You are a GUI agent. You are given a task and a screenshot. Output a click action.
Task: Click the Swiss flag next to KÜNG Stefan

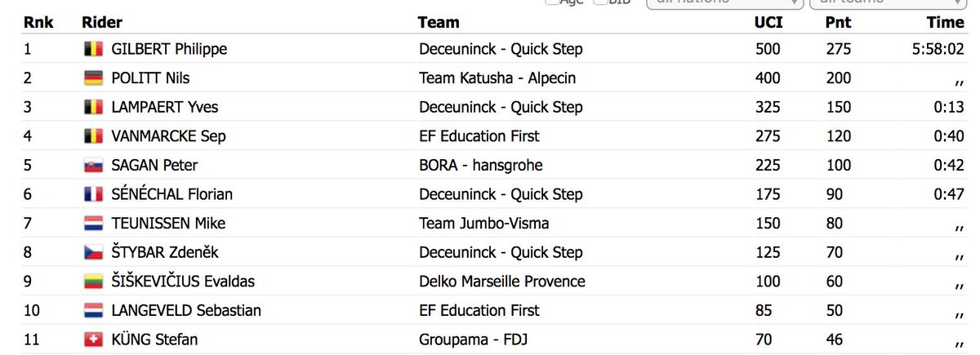pos(93,339)
